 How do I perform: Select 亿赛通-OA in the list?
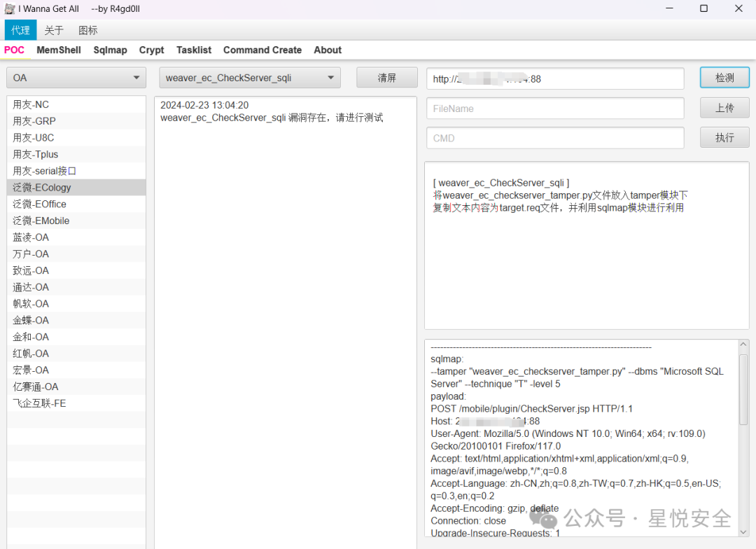click(76, 387)
